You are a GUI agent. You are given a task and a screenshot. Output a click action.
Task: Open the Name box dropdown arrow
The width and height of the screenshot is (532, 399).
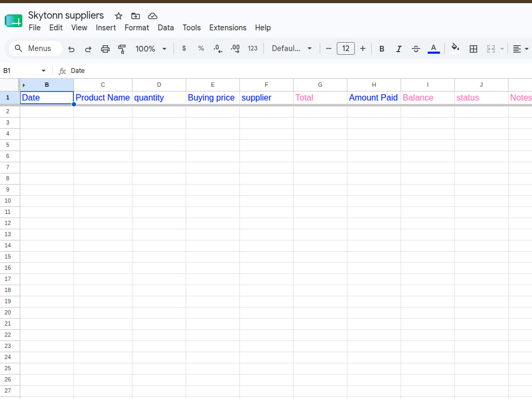(44, 71)
